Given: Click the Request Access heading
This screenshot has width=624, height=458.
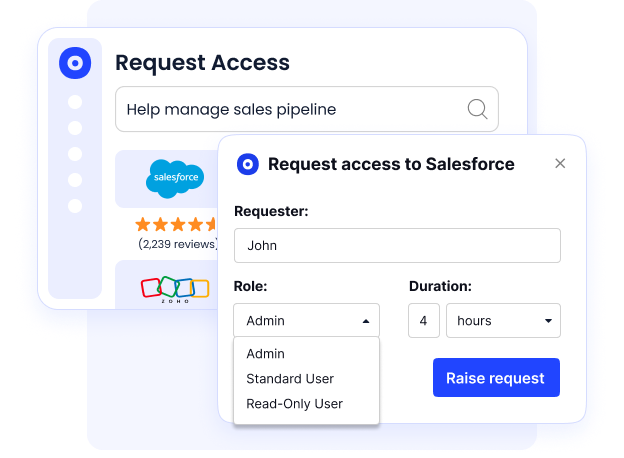Looking at the screenshot, I should tap(202, 63).
